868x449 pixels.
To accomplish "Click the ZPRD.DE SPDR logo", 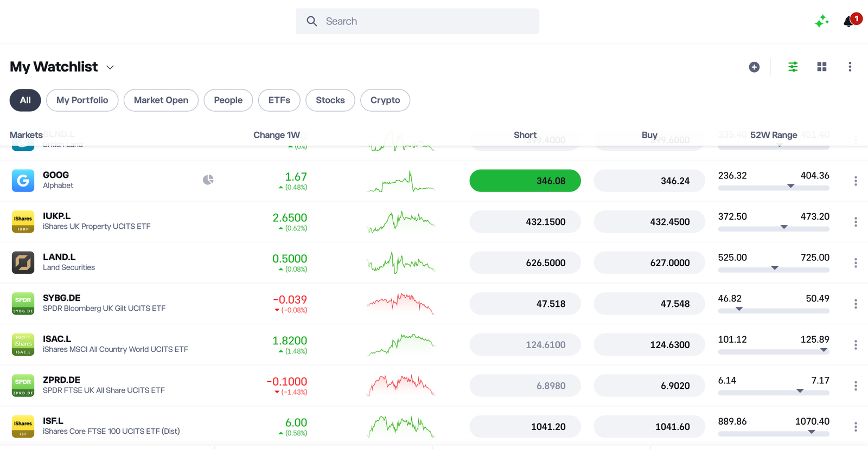I will tap(23, 386).
